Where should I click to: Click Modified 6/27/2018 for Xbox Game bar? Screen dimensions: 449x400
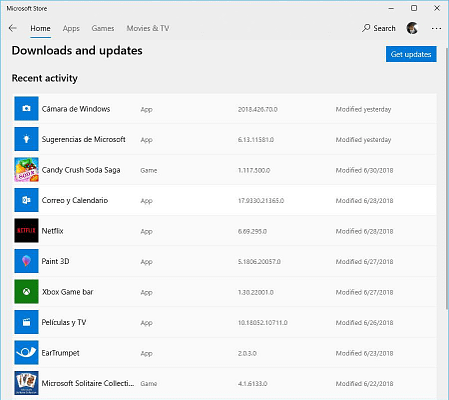(x=364, y=292)
